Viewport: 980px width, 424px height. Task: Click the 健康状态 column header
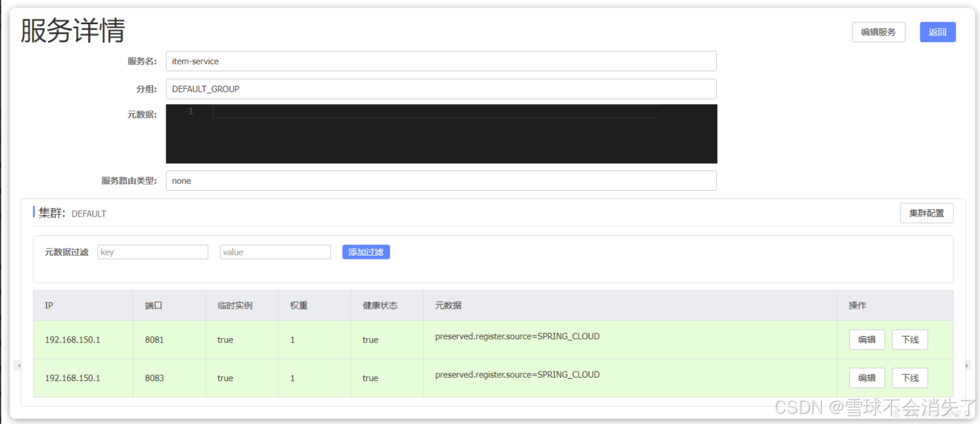[x=387, y=305]
